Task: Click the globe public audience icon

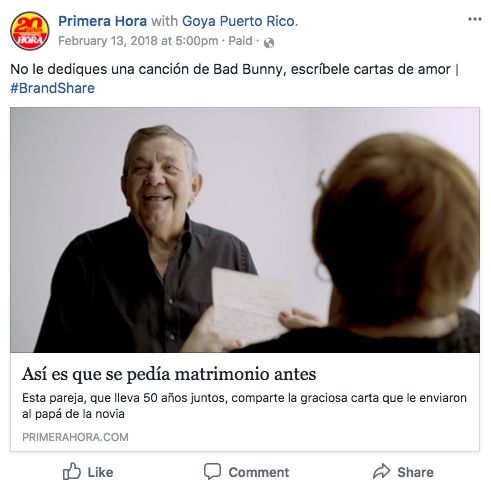Action: coord(269,43)
